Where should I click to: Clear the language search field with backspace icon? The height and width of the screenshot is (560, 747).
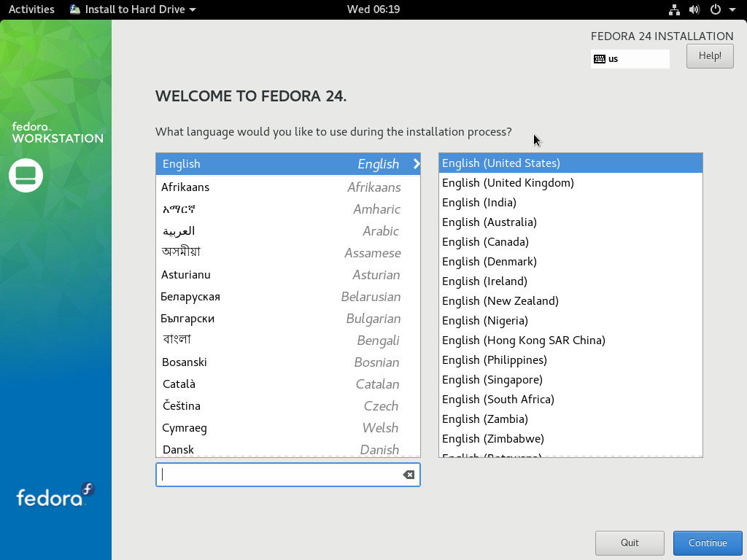coord(409,475)
